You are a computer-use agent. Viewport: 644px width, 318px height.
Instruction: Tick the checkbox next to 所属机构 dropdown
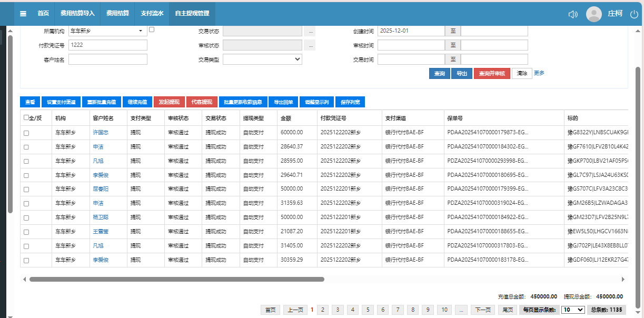click(x=152, y=30)
